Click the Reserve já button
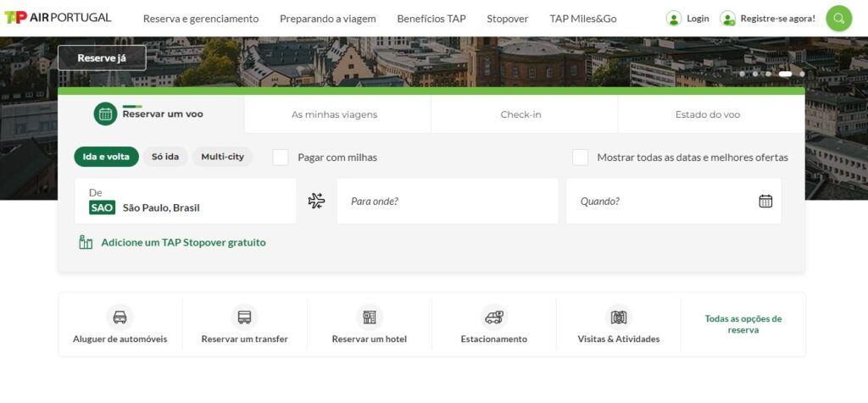868x403 pixels. pos(102,58)
